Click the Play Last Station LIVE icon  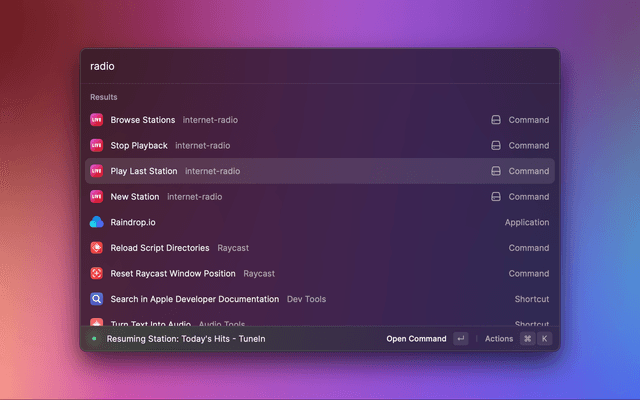click(97, 171)
